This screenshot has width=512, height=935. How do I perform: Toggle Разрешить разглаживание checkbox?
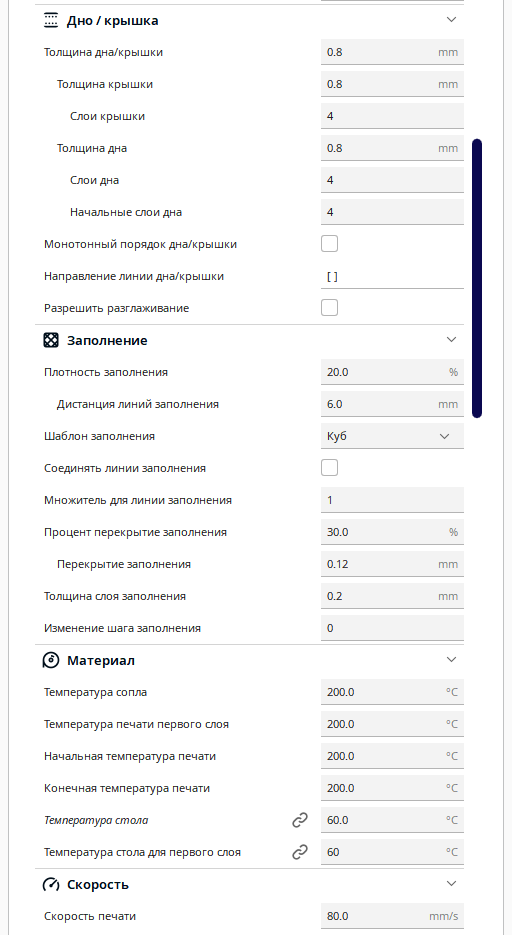pyautogui.click(x=330, y=308)
